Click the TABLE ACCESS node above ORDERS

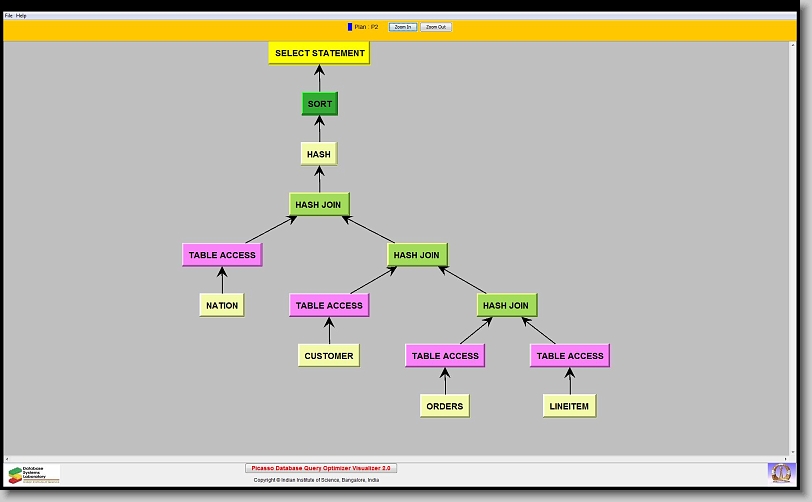pos(445,356)
